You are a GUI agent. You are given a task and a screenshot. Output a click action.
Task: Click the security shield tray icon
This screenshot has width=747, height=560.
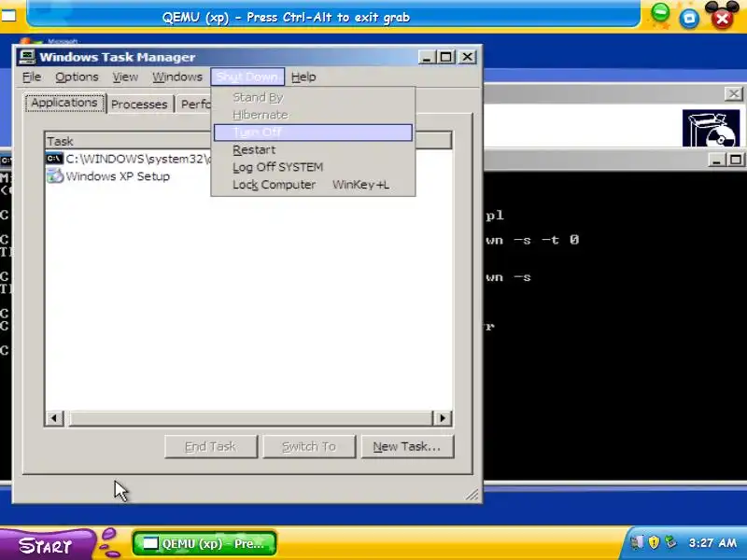pyautogui.click(x=654, y=542)
